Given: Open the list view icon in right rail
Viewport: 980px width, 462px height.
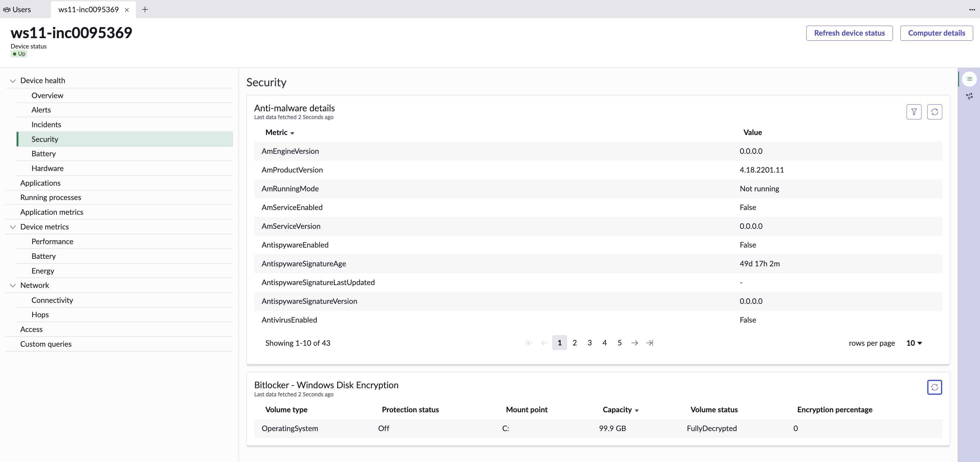Looking at the screenshot, I should point(969,79).
